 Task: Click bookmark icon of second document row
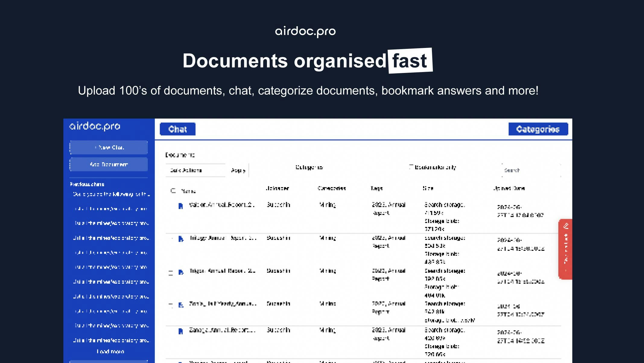[181, 239]
